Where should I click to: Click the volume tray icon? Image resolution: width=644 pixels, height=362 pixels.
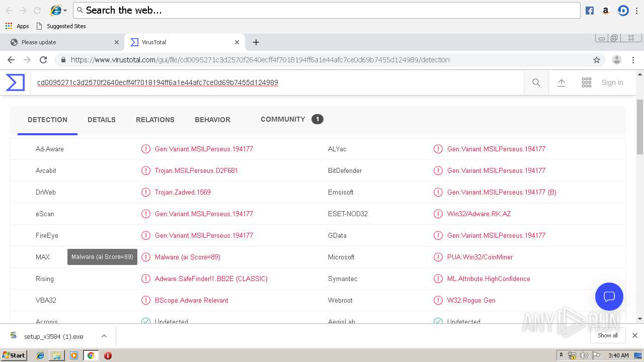point(584,355)
